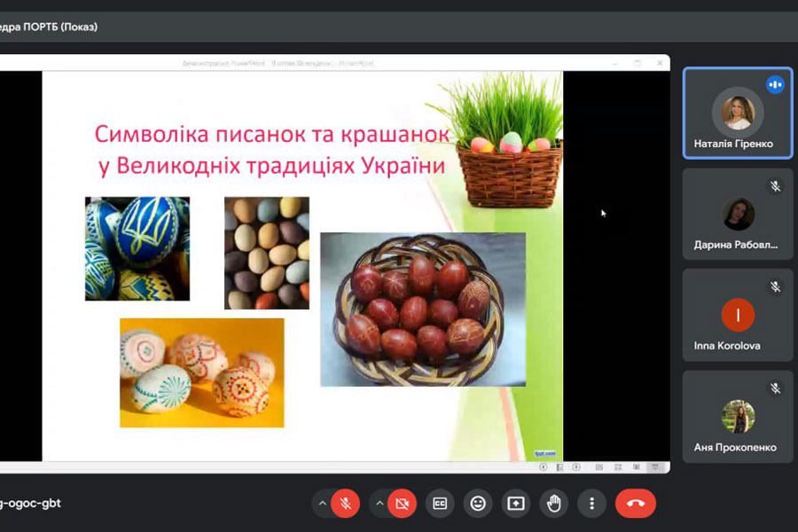The width and height of the screenshot is (798, 532).
Task: Click the blue trident pysanka image
Action: [137, 248]
